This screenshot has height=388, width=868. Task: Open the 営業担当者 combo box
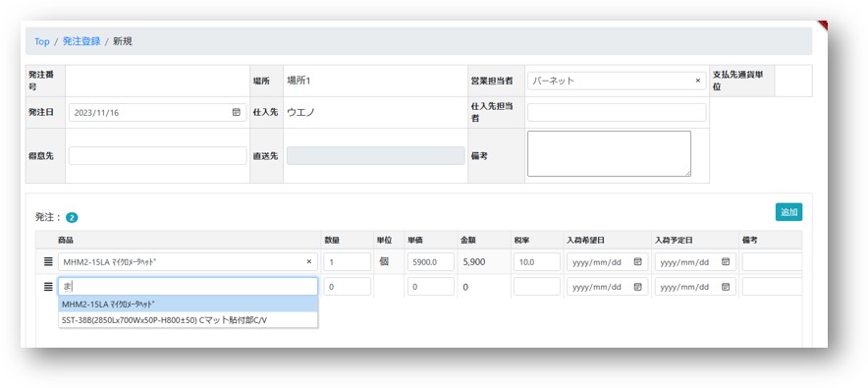coord(617,81)
